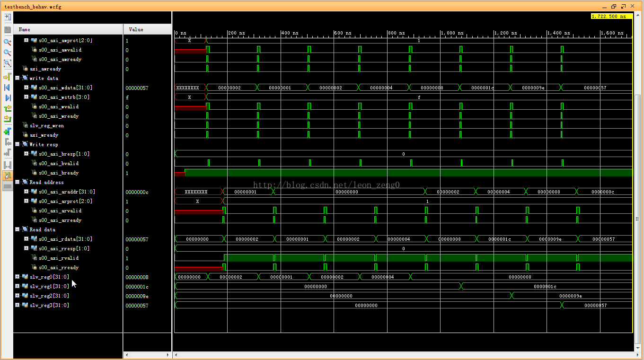Image resolution: width=644 pixels, height=360 pixels.
Task: Select the s00_axi_wready signal
Action: pyautogui.click(x=59, y=116)
